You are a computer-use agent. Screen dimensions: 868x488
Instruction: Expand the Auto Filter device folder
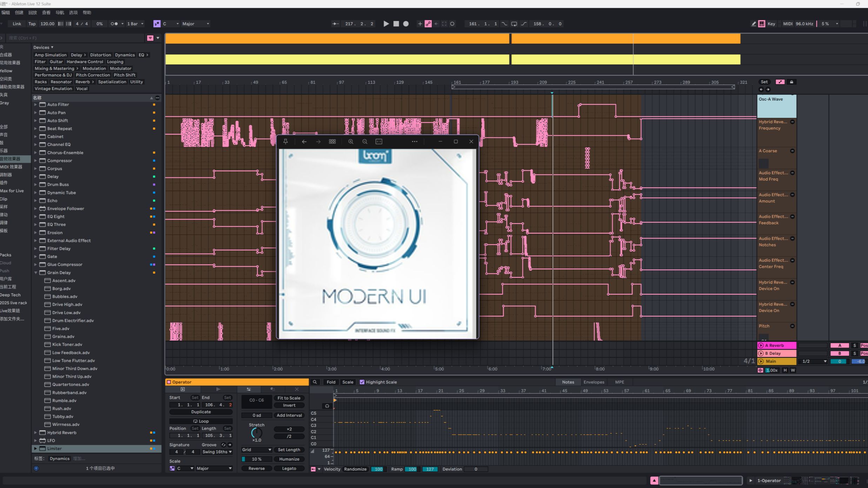[35, 105]
